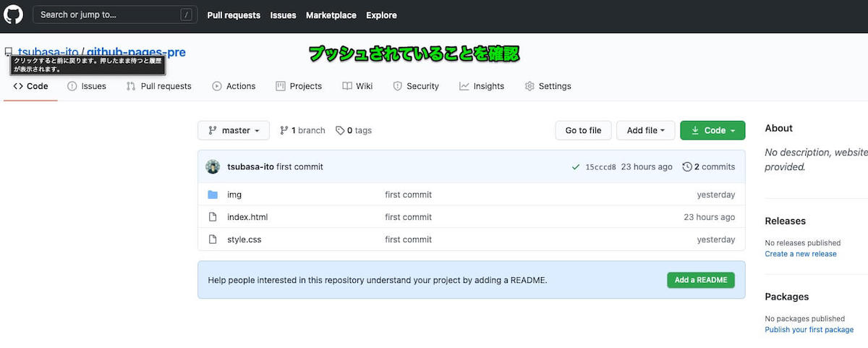The height and width of the screenshot is (348, 868).
Task: Click Create a new release link
Action: click(x=801, y=254)
